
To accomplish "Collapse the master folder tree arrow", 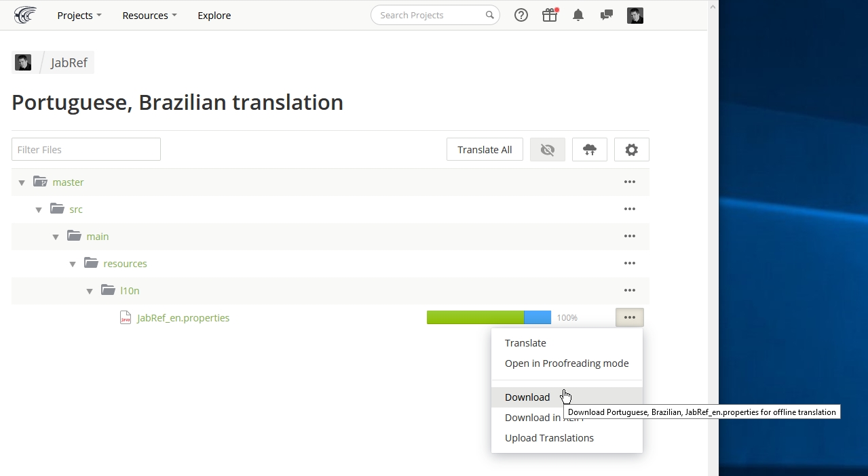I will (x=22, y=183).
